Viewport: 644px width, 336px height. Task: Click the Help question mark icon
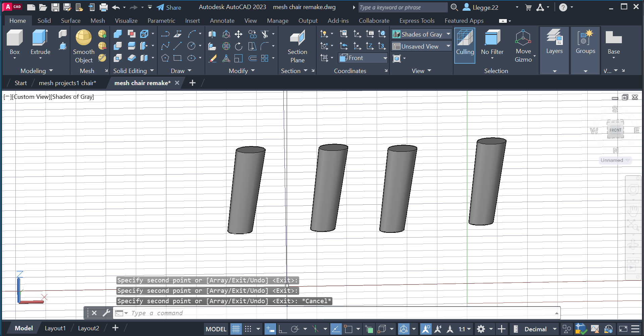pos(563,7)
